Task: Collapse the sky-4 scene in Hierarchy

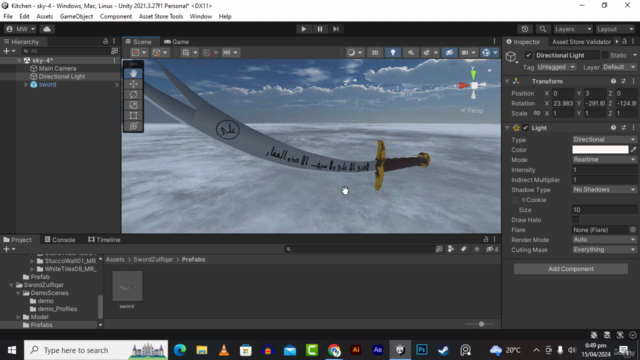Action: (19, 60)
